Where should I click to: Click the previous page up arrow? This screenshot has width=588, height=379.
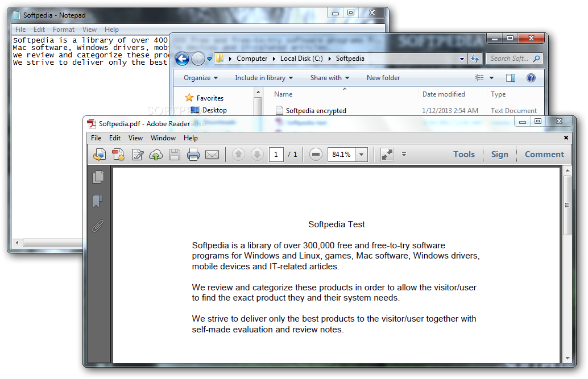click(238, 155)
